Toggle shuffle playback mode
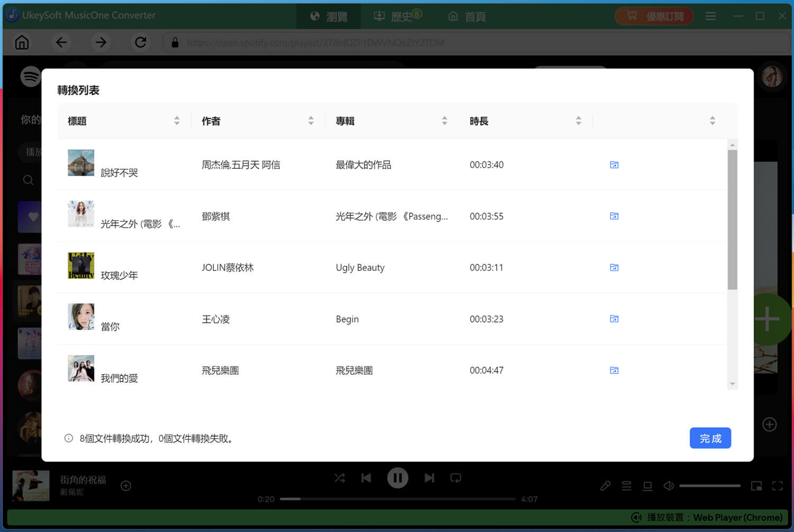 click(339, 477)
